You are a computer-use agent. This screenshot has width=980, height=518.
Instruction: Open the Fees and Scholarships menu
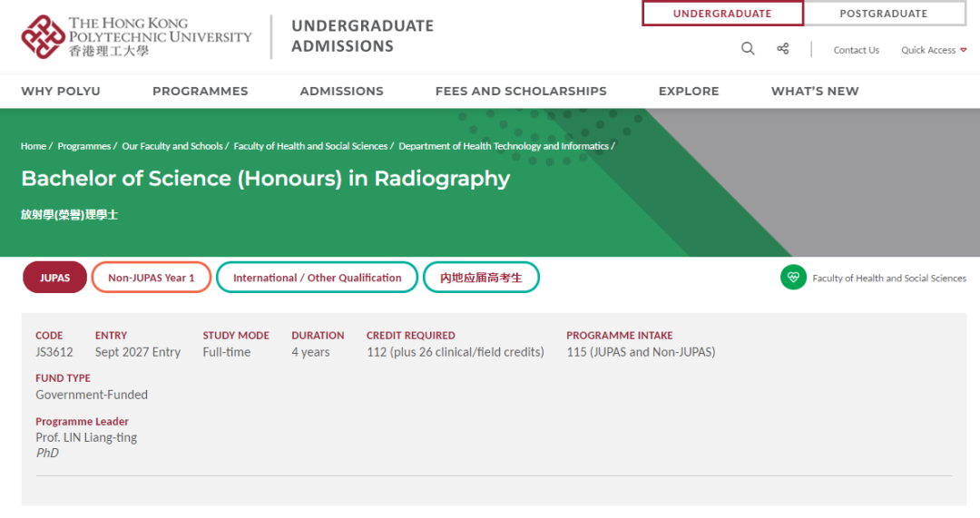(521, 92)
